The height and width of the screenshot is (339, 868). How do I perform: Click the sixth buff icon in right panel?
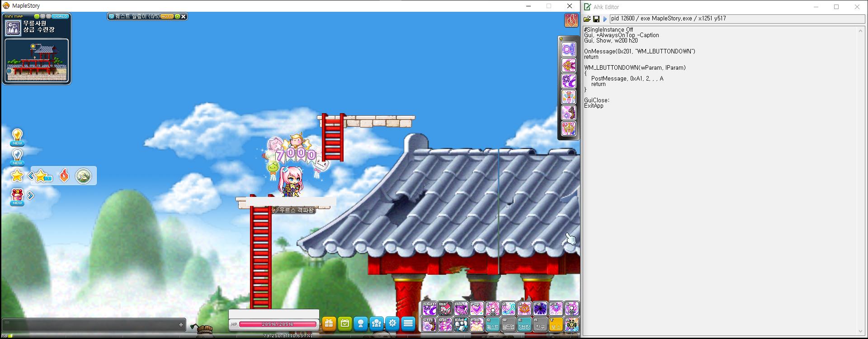point(569,129)
